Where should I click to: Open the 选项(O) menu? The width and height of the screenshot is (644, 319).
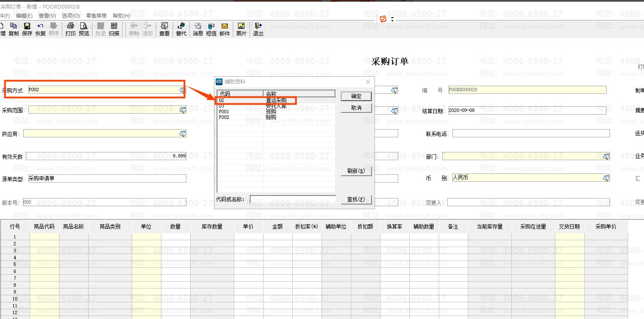(71, 15)
